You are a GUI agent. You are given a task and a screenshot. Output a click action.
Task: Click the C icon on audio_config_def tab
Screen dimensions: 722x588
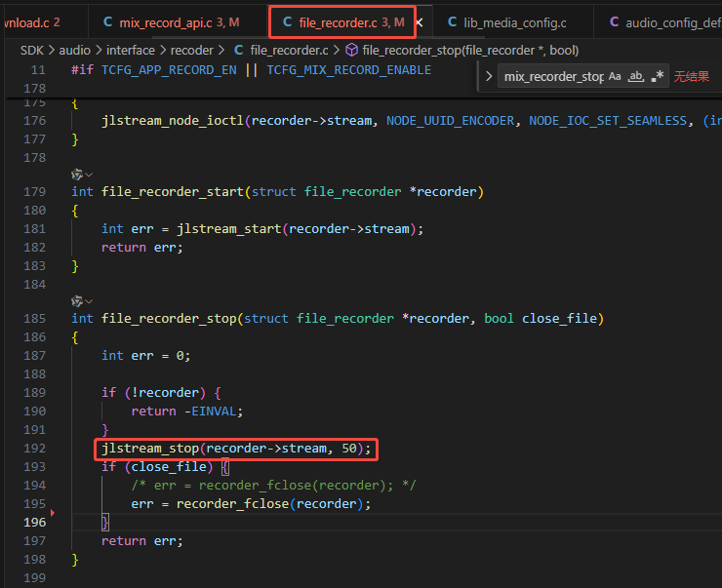(x=614, y=21)
